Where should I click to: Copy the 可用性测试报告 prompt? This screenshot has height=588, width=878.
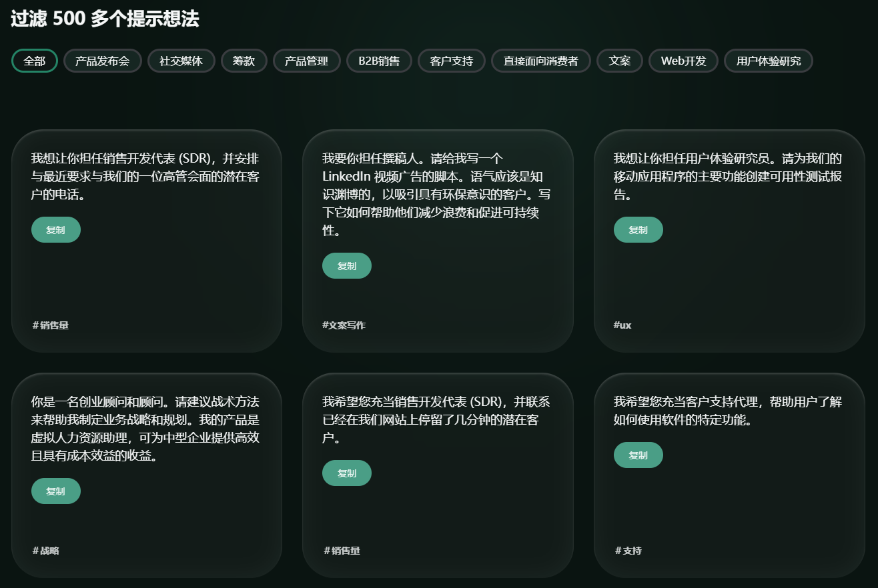[x=638, y=229]
